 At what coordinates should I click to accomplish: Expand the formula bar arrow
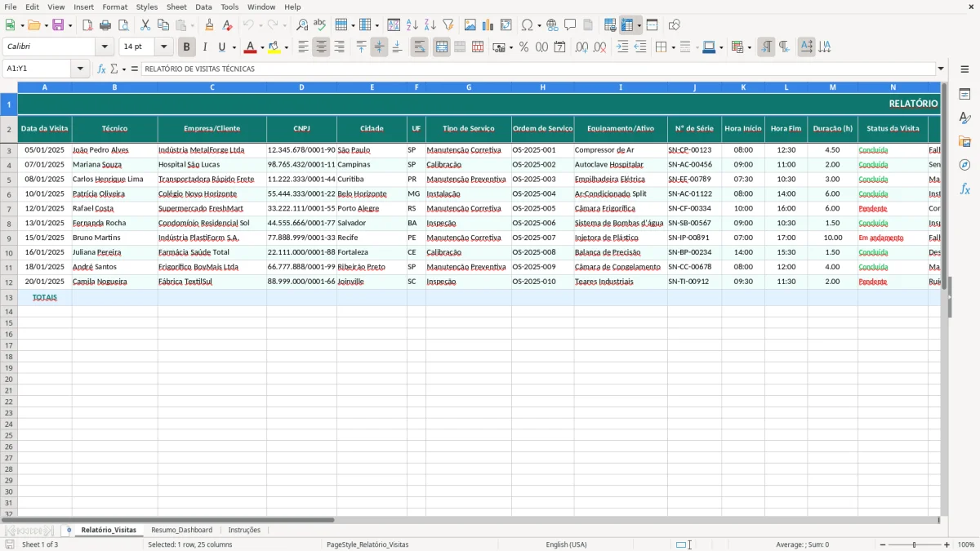tap(941, 69)
